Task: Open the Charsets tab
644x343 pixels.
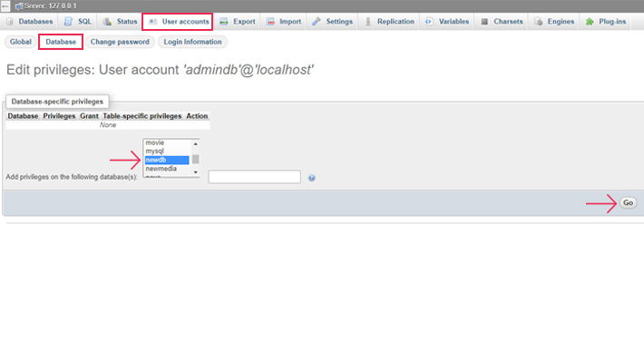Action: coord(502,22)
